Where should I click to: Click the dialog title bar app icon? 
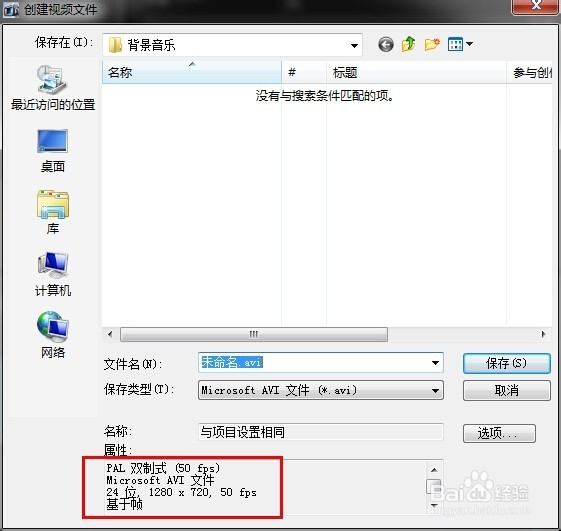11,10
